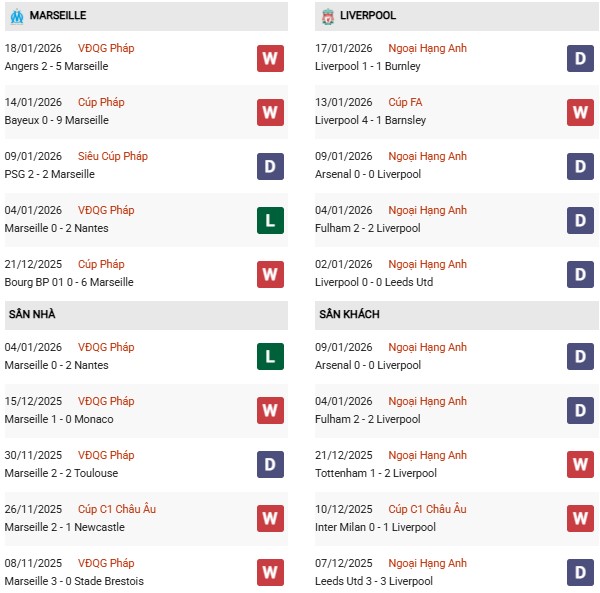The width and height of the screenshot is (600, 593).
Task: Click W result badge for Angers 2-5 Marseille
Action: tap(270, 58)
